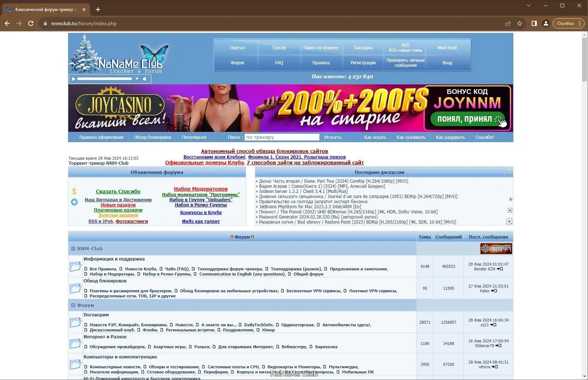Open the Maya planet banner in the forum header

[497, 248]
